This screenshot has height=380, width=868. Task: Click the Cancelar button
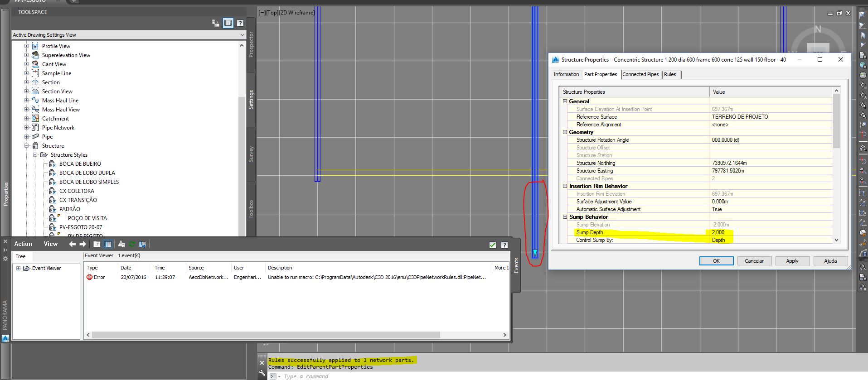tap(754, 261)
